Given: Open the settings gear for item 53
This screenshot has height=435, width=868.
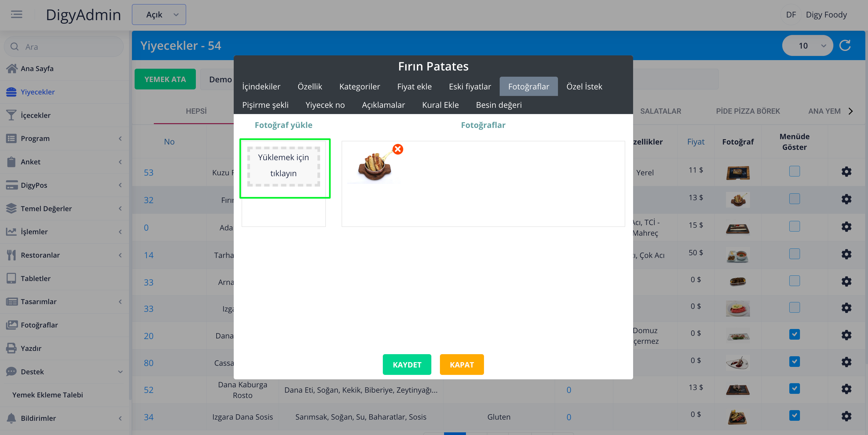Looking at the screenshot, I should click(x=846, y=172).
